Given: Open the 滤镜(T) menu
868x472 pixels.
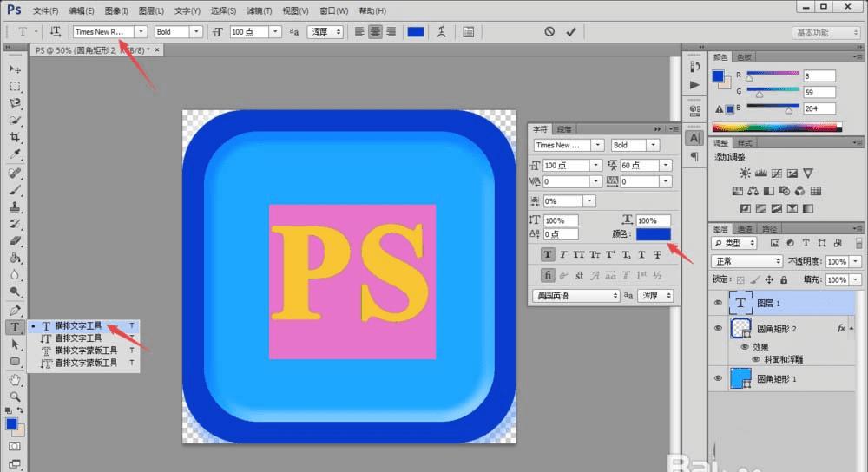Looking at the screenshot, I should coord(259,10).
